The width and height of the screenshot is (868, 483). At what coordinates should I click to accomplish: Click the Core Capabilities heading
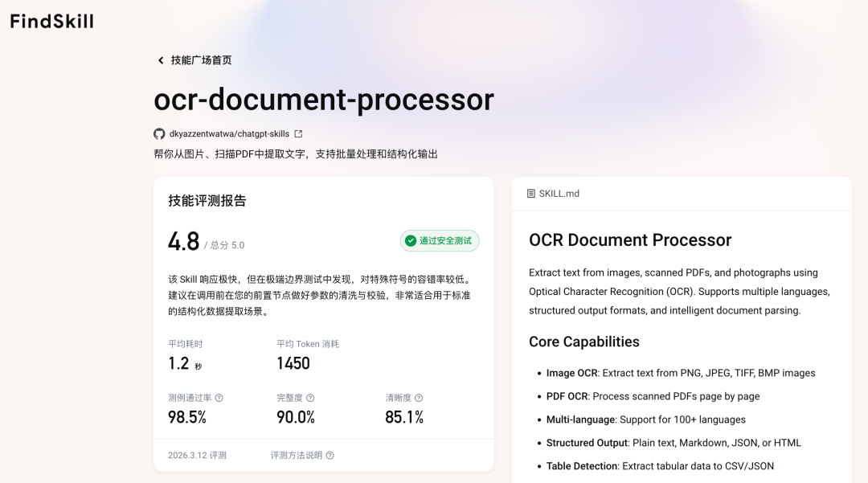point(584,342)
